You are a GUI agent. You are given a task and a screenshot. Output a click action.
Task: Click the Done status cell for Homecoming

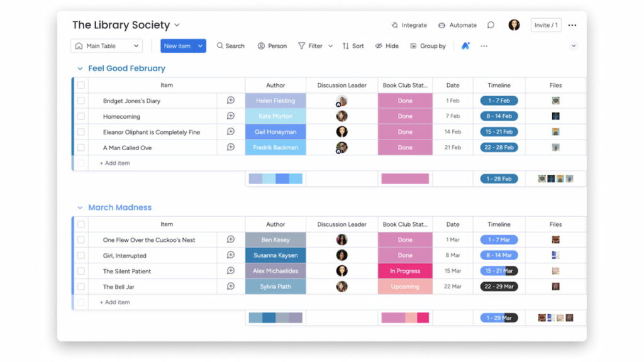(404, 116)
